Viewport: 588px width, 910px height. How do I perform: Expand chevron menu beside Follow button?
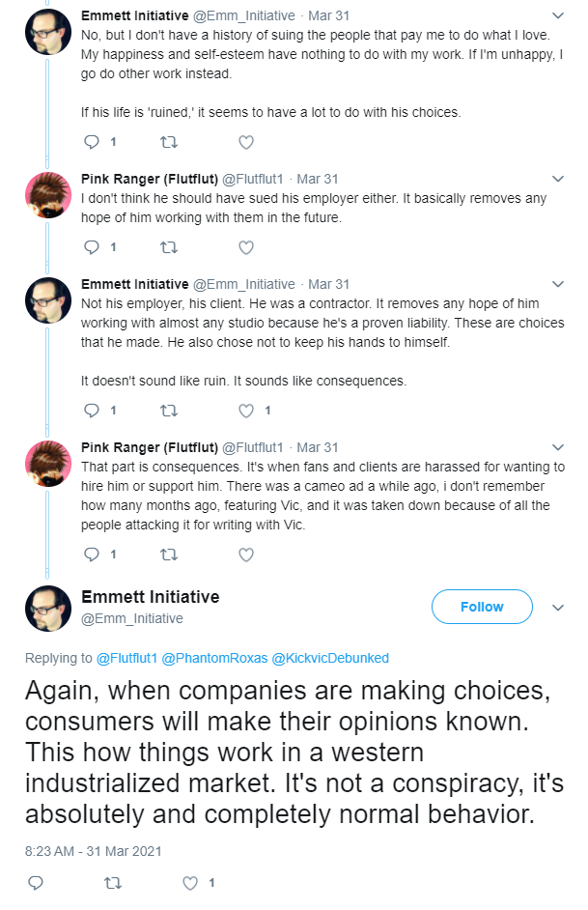pyautogui.click(x=558, y=607)
